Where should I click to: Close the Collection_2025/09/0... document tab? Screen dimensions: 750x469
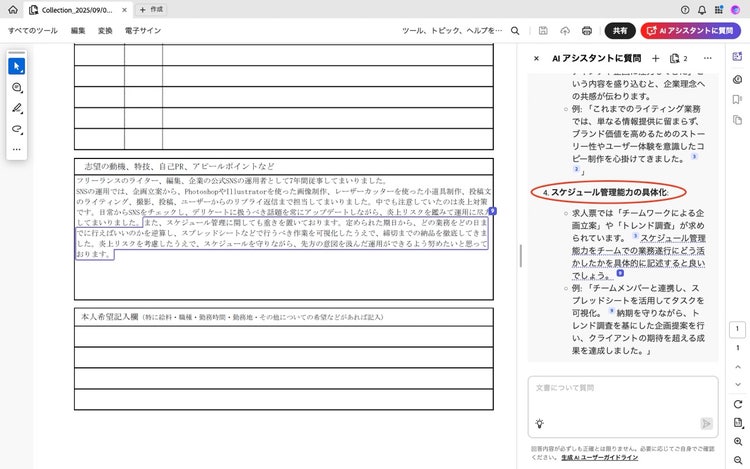[x=124, y=10]
